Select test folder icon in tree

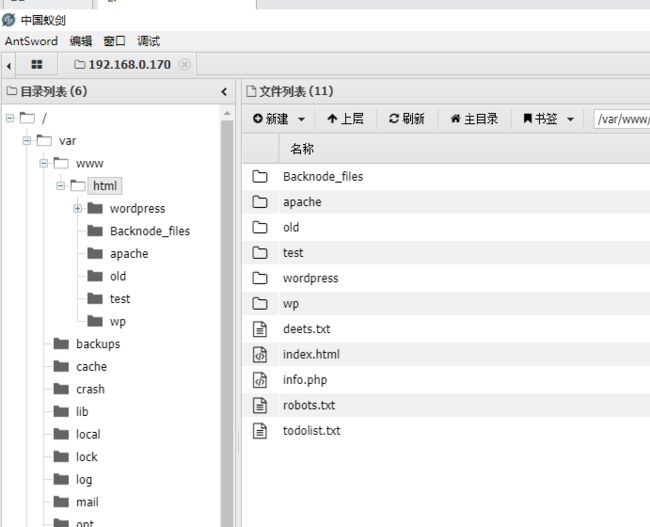(x=95, y=298)
